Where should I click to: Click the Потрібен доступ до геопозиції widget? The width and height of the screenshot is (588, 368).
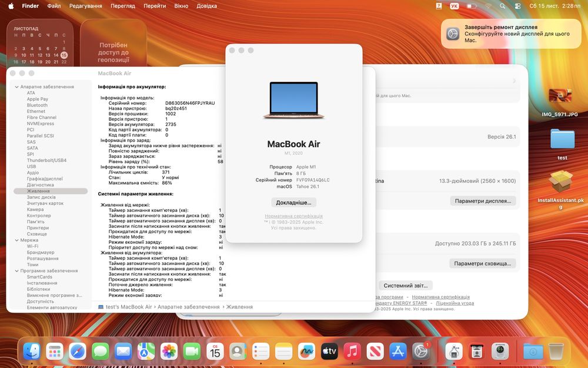113,43
